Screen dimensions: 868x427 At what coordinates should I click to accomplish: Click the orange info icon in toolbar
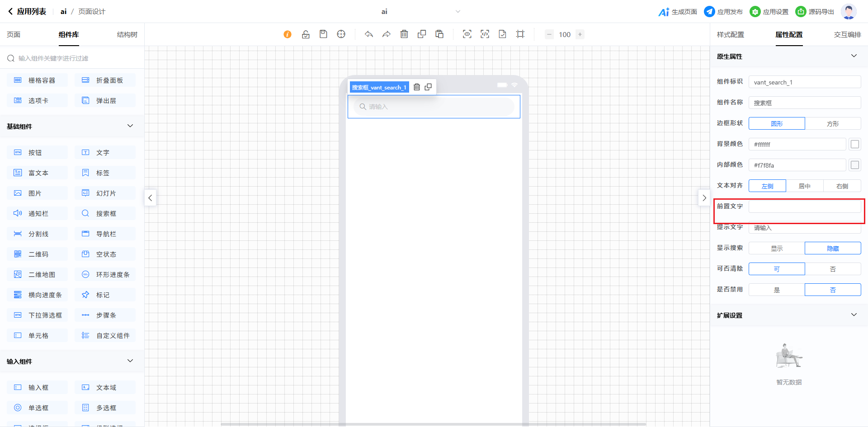[288, 34]
